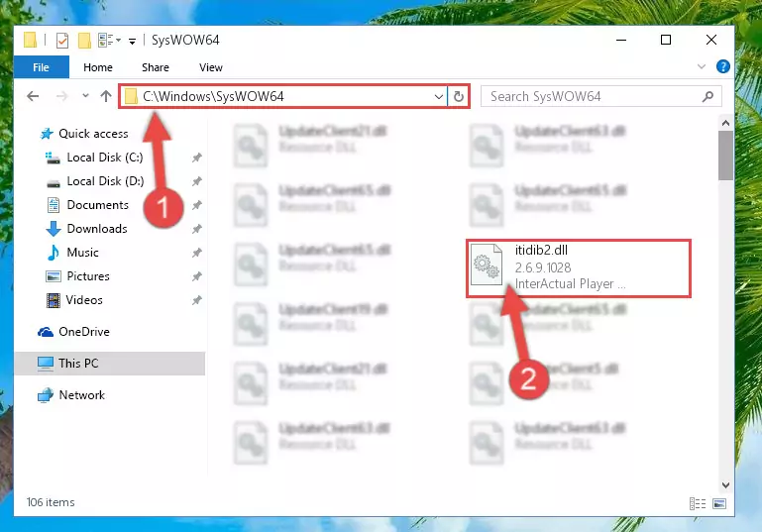
Task: Click the Search SysWOW64 field
Action: [601, 96]
